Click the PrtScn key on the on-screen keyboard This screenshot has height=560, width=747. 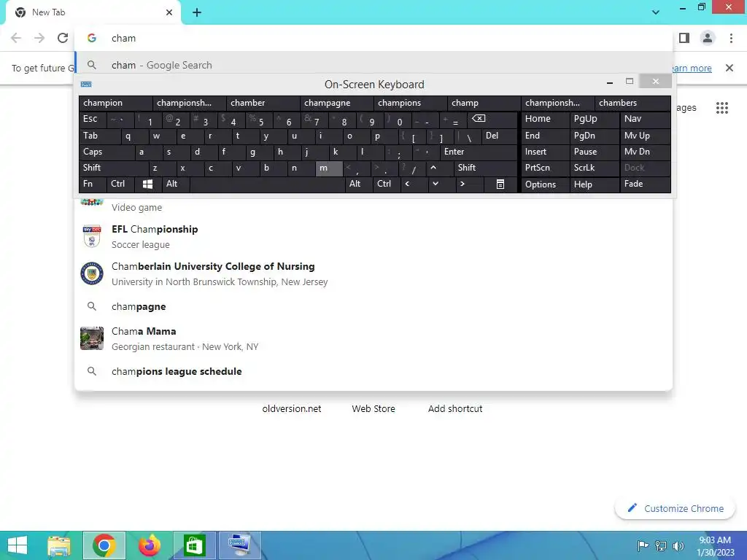(x=545, y=168)
